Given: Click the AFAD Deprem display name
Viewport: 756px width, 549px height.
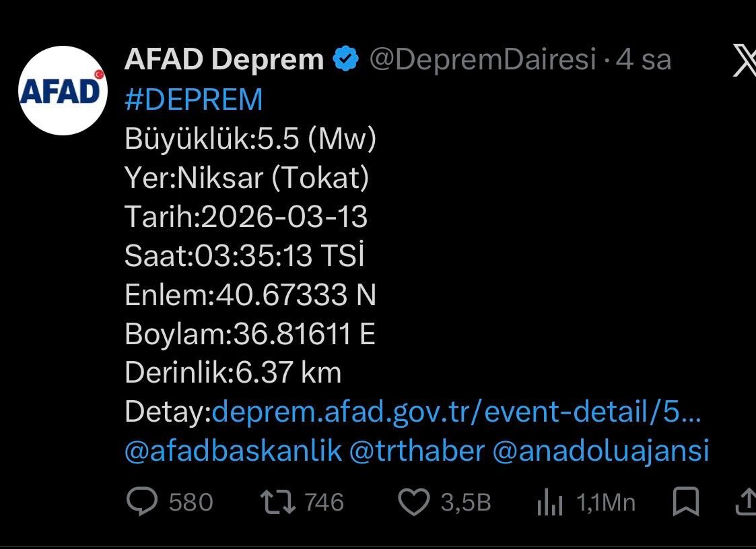Looking at the screenshot, I should click(x=222, y=59).
